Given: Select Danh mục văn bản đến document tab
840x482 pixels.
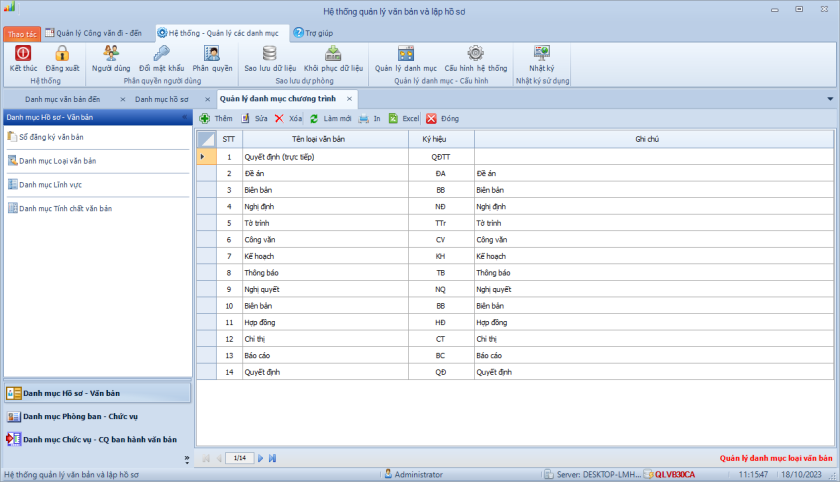Looking at the screenshot, I should click(x=63, y=99).
